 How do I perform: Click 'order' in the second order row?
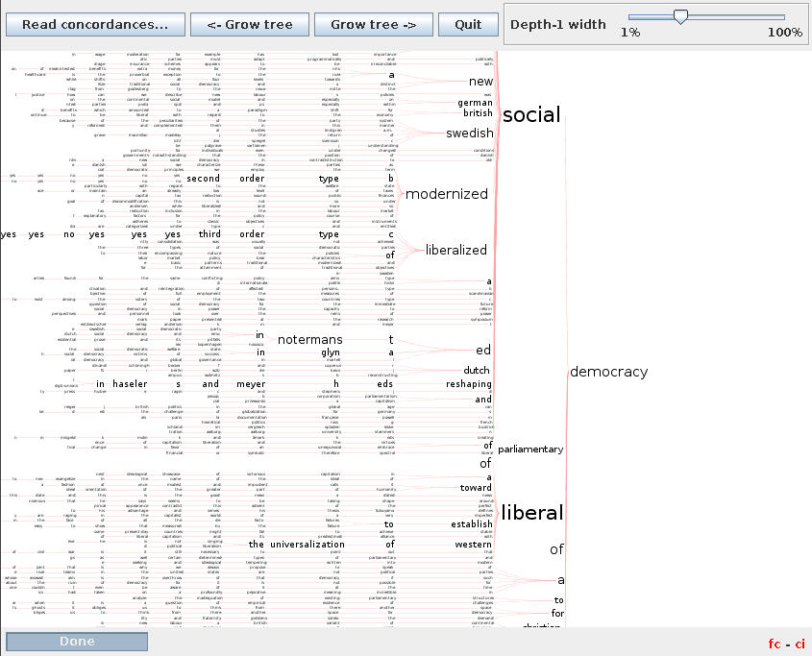click(252, 179)
